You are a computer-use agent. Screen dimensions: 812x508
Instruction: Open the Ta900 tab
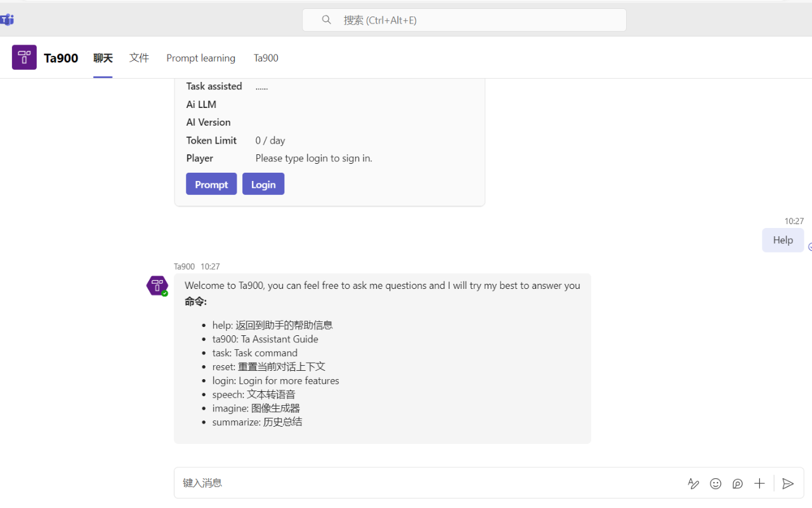(266, 58)
